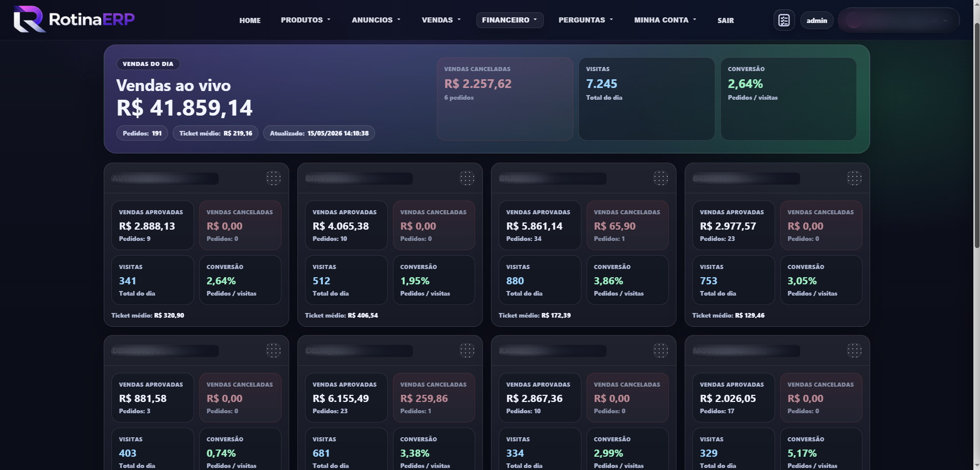The height and width of the screenshot is (470, 980).
Task: Click approved sales value R$ 2.026,05
Action: click(728, 398)
